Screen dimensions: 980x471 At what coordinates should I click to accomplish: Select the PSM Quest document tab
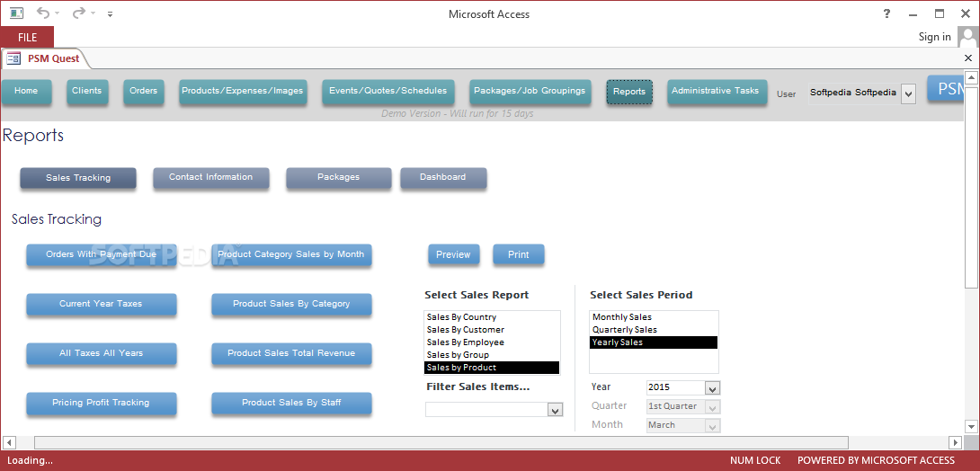click(44, 58)
